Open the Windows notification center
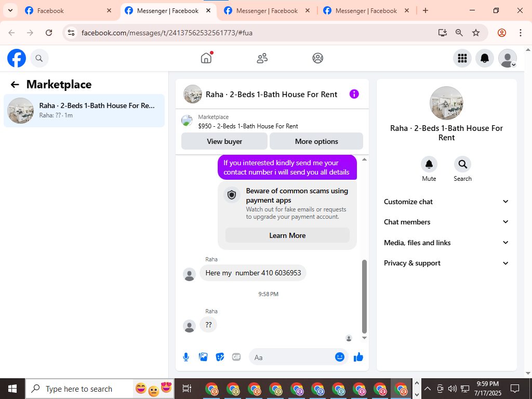 pyautogui.click(x=515, y=389)
